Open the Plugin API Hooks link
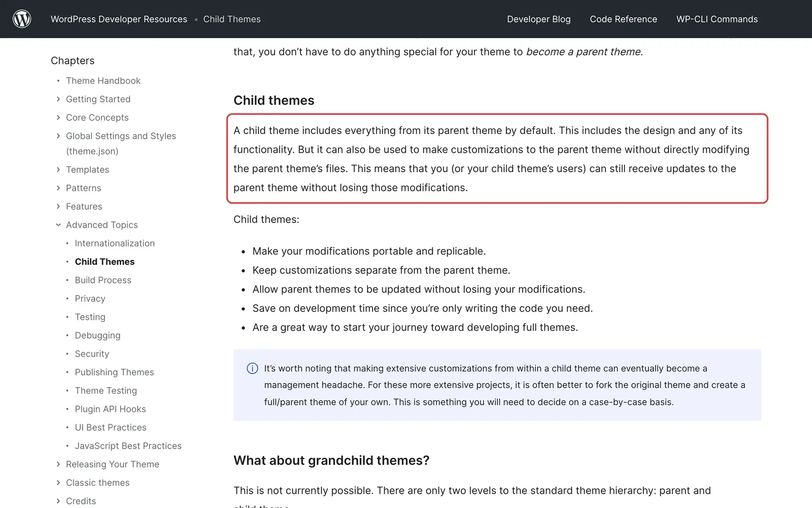This screenshot has width=812, height=508. tap(110, 409)
